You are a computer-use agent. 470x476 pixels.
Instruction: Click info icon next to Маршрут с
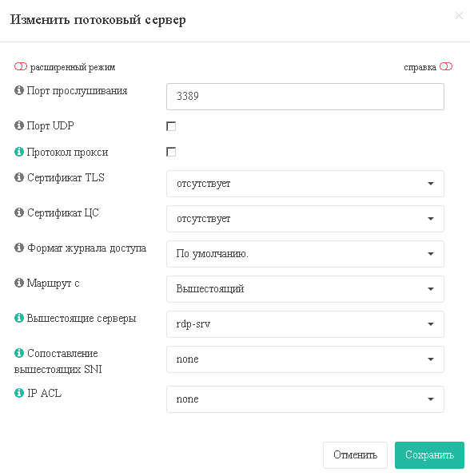click(19, 283)
